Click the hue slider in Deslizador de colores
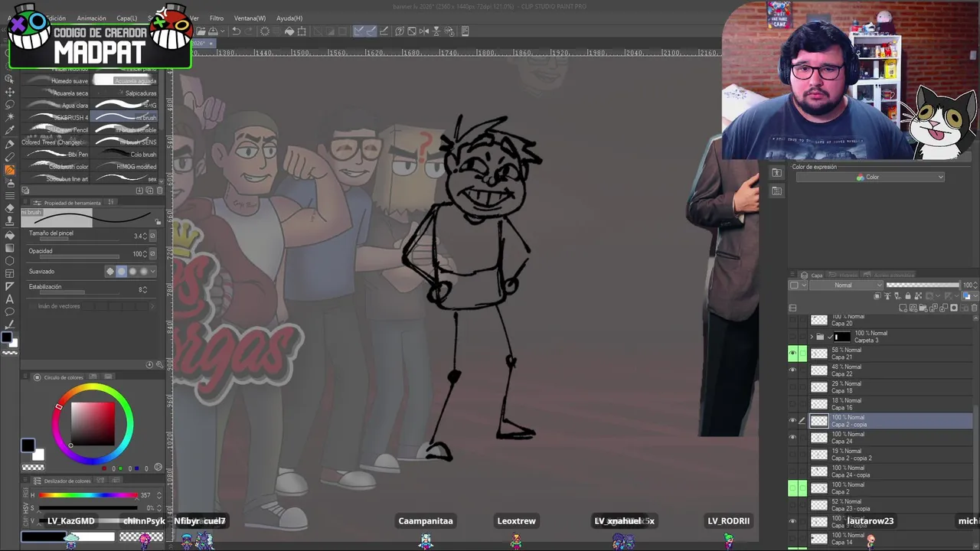Screen dimensions: 980x551 pos(89,495)
